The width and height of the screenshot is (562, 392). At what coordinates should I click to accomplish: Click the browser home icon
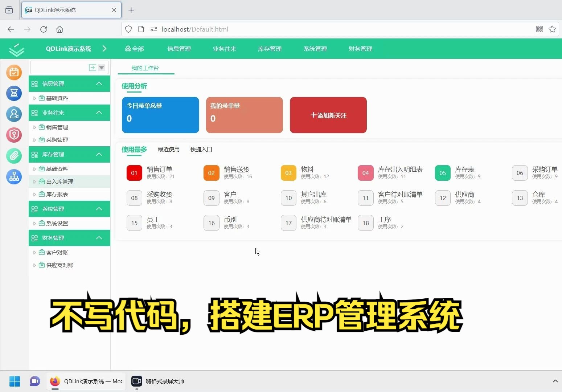(60, 29)
